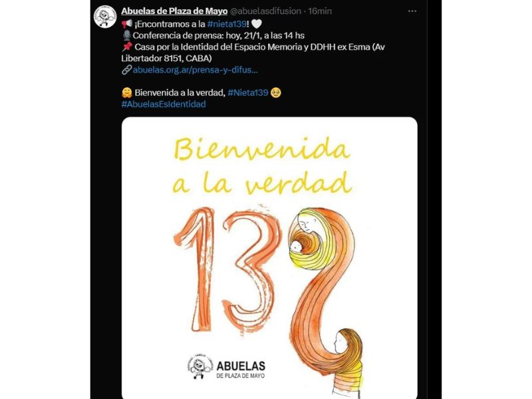Image resolution: width=532 pixels, height=399 pixels.
Task: Open the Abuelas de Plaza de Mayo account name
Action: 174,11
